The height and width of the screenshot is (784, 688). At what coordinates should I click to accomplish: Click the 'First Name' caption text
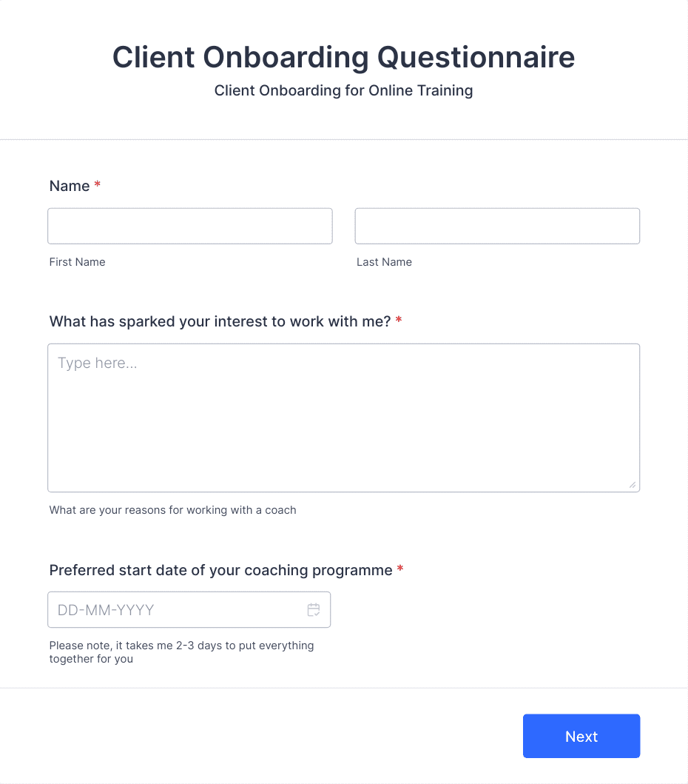point(77,261)
